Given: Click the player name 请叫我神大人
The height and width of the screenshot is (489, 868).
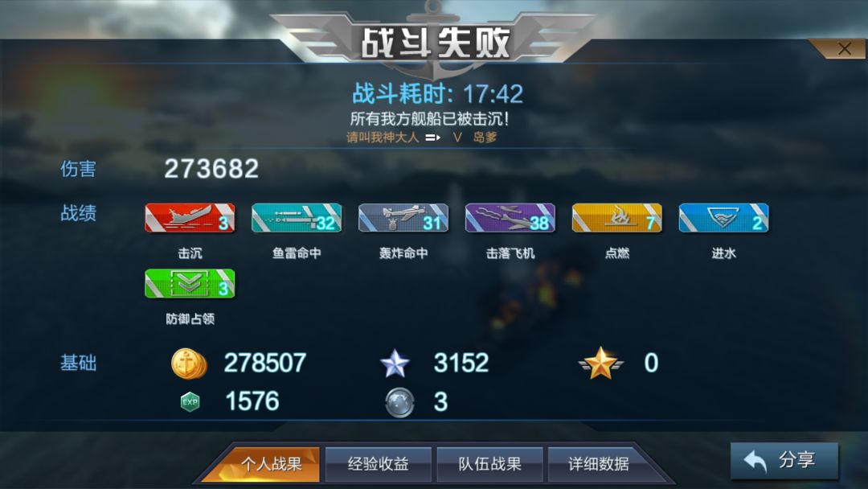Looking at the screenshot, I should (x=383, y=138).
